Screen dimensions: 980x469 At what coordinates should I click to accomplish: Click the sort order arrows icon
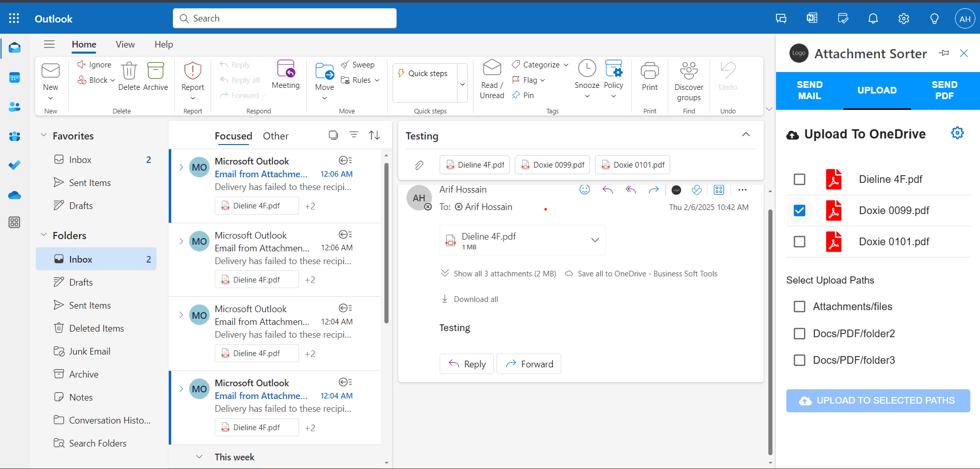tap(374, 135)
